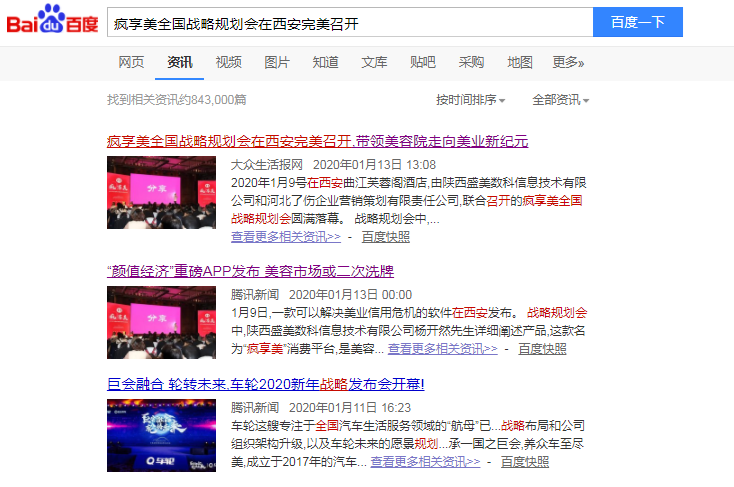Open the 文库 tab
Viewport: 734px width, 487px height.
point(374,62)
